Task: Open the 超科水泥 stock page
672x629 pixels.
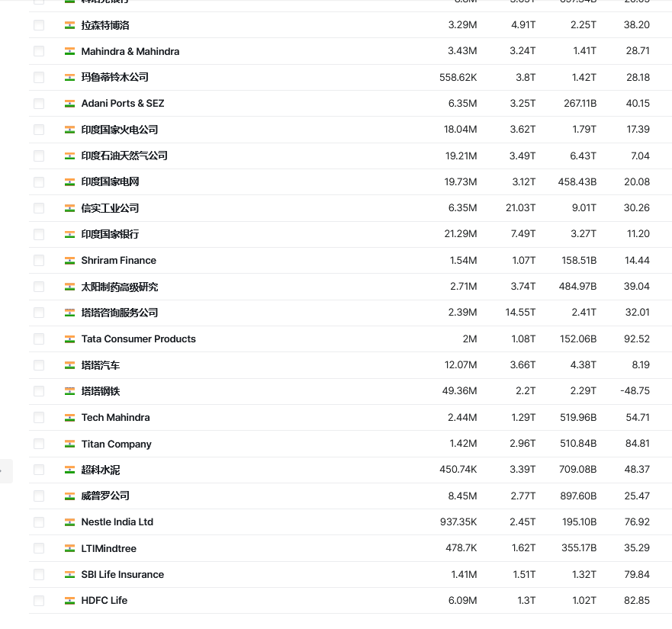Action: [x=101, y=470]
